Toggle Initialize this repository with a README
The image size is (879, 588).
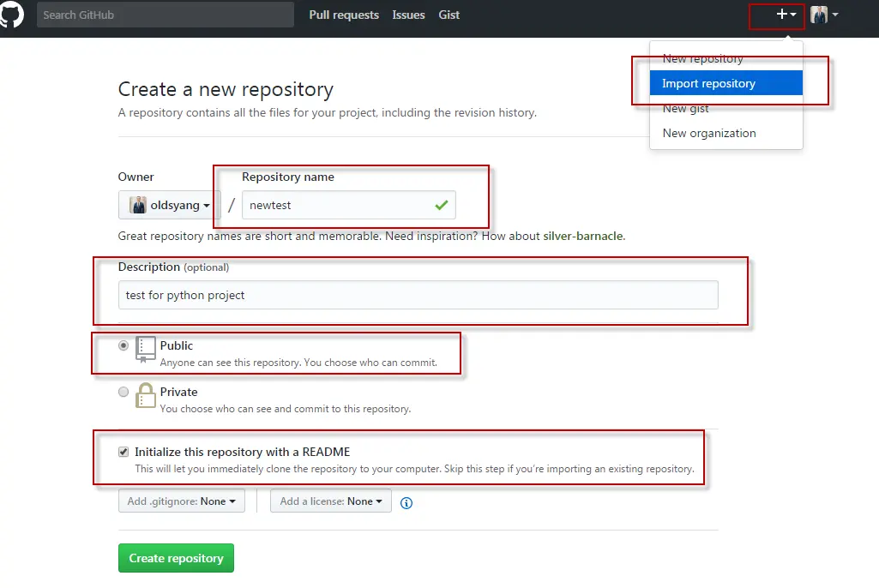[123, 452]
